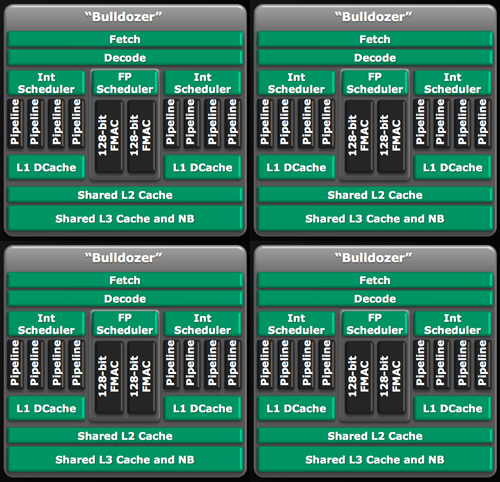Select right 128-bit FMAC in lower-right module

[391, 377]
